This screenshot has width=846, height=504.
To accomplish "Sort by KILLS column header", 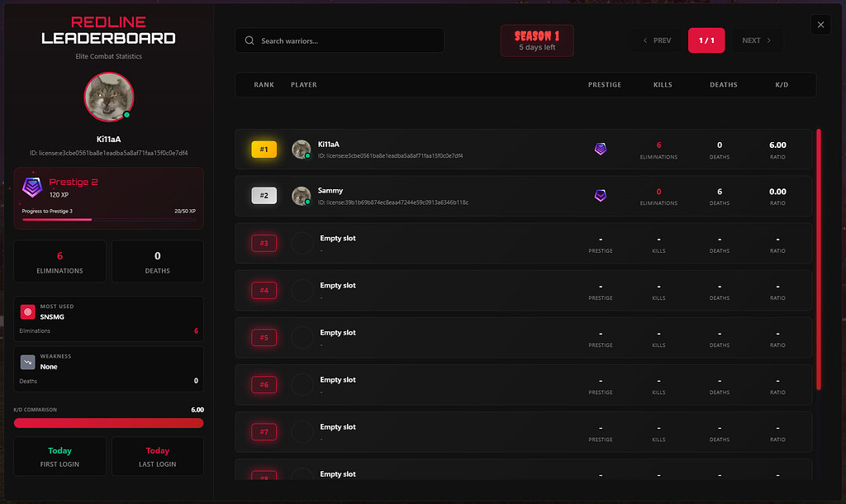I will point(663,85).
